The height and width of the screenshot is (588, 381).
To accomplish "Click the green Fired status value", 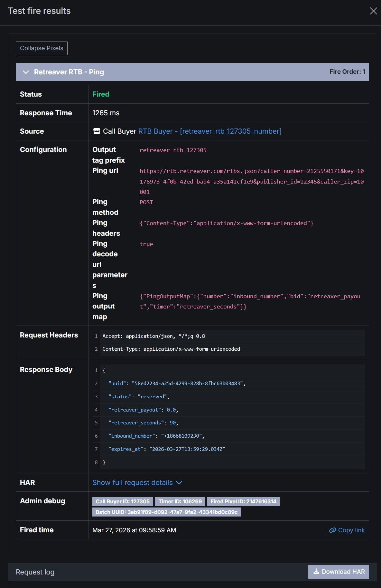I will point(101,94).
